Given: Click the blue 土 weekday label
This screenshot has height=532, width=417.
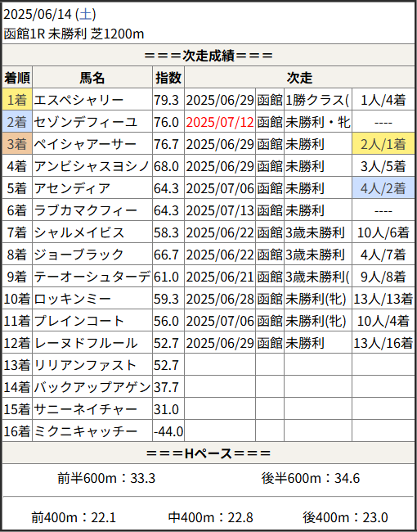Looking at the screenshot, I should (85, 15).
